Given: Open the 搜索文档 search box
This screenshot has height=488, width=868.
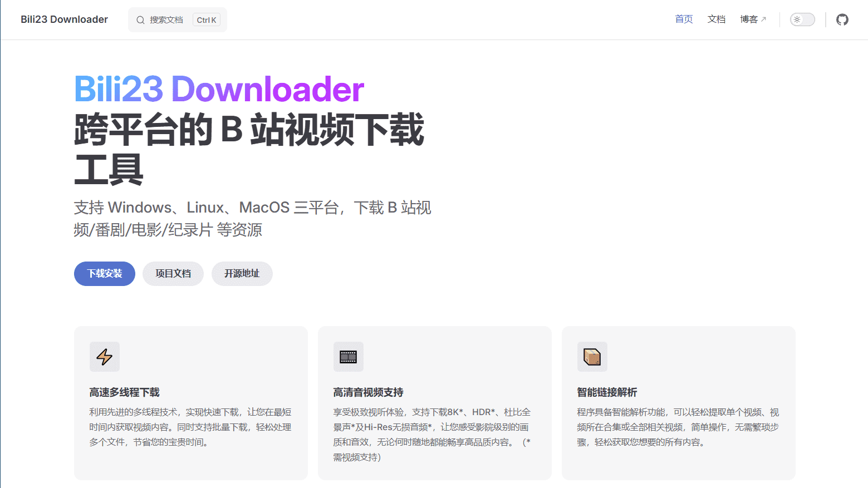Looking at the screenshot, I should click(178, 20).
